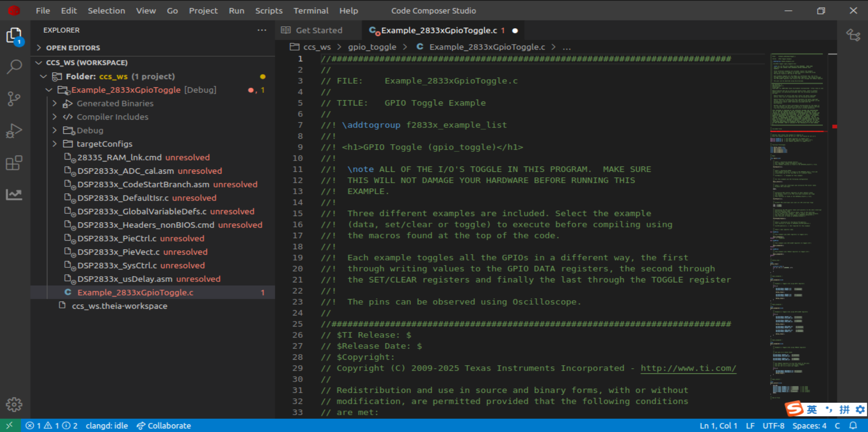This screenshot has height=432, width=868.
Task: Open the Extensions view icon
Action: pos(14,163)
